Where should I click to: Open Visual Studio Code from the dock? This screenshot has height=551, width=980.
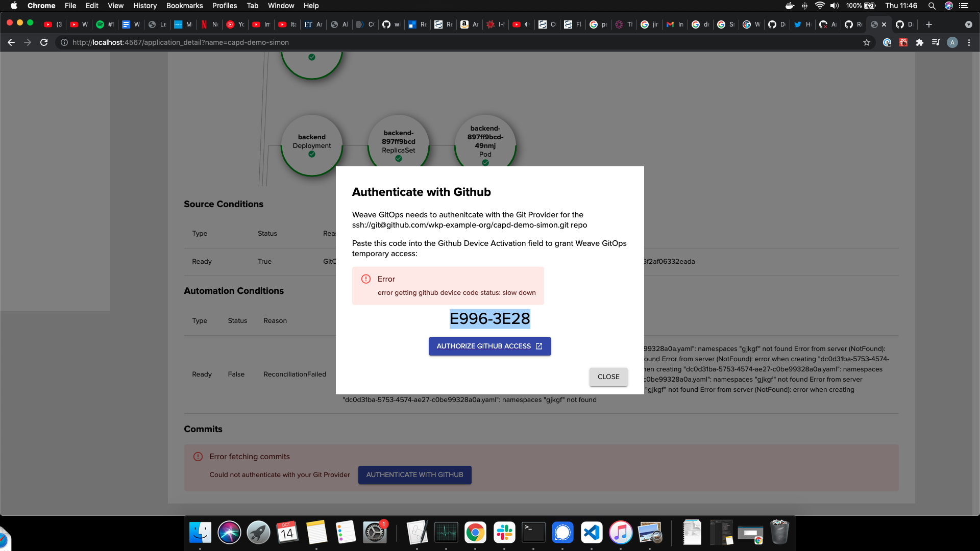tap(592, 533)
